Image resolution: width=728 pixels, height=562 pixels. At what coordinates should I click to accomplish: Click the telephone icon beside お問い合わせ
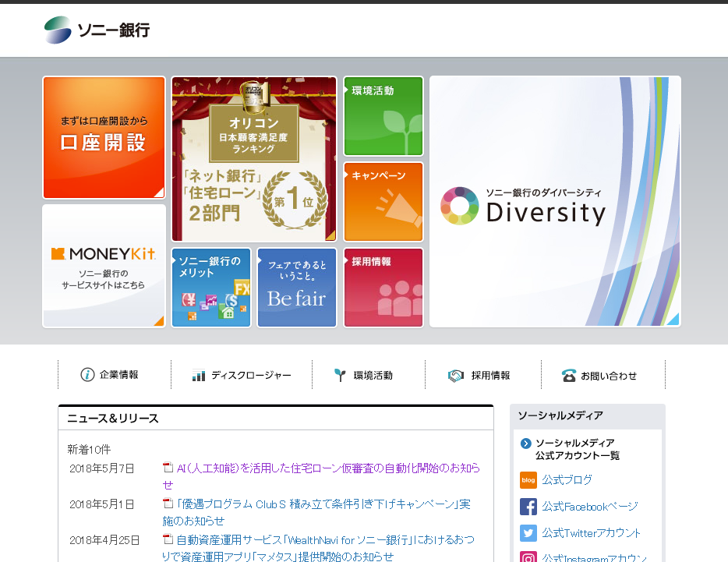tap(569, 375)
